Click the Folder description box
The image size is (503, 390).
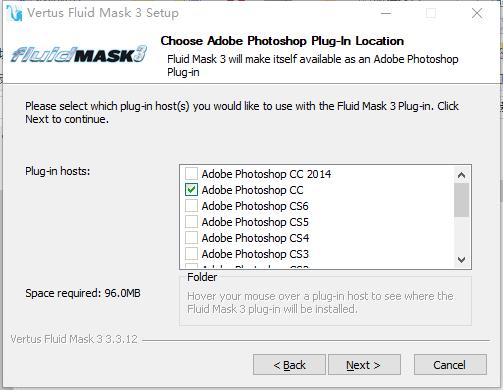(325, 301)
